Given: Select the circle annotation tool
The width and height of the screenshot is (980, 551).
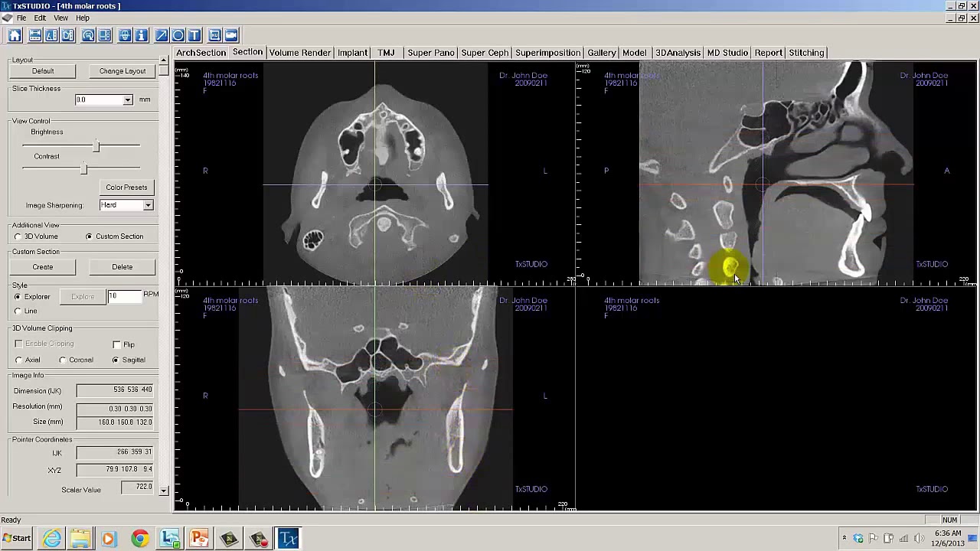Looking at the screenshot, I should click(178, 35).
